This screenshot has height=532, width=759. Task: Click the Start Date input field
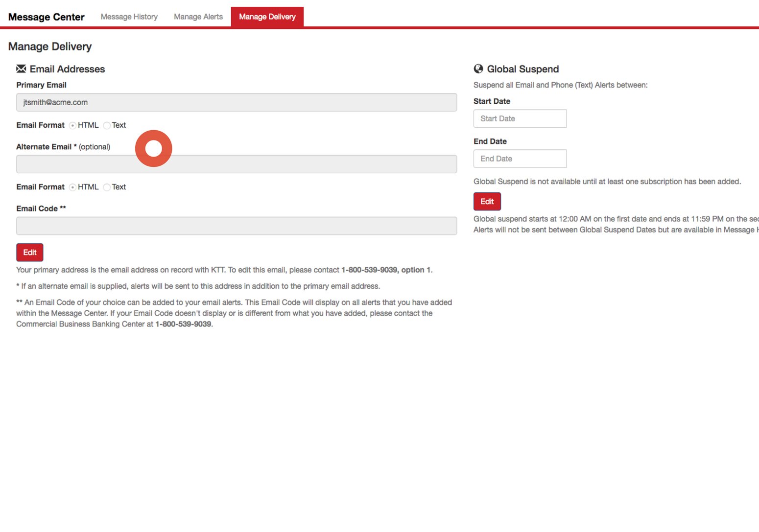click(520, 118)
